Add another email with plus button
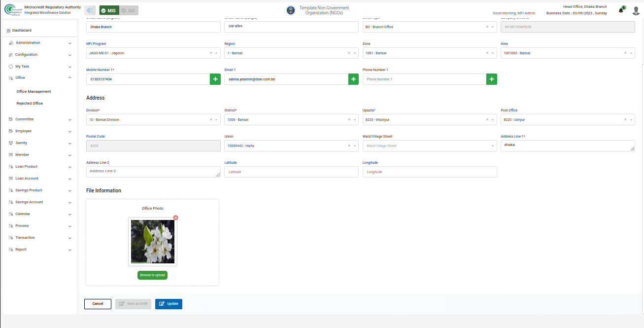Image resolution: width=644 pixels, height=328 pixels. click(x=353, y=79)
